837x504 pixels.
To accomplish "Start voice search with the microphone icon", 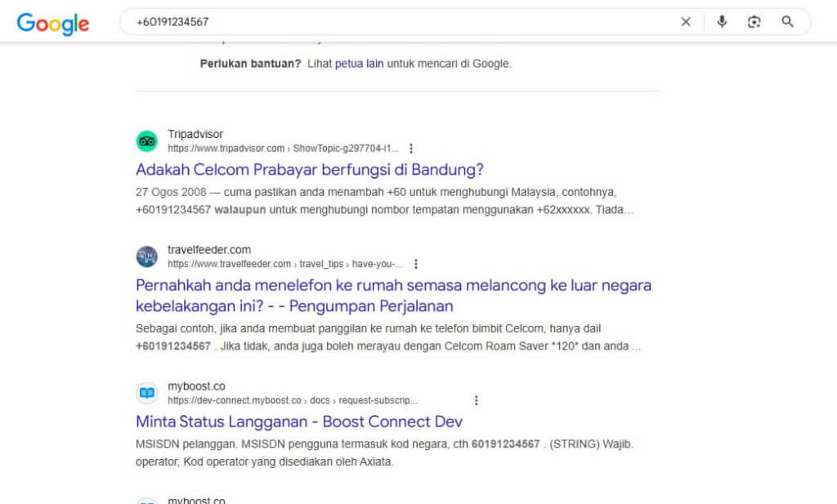I will pyautogui.click(x=722, y=22).
